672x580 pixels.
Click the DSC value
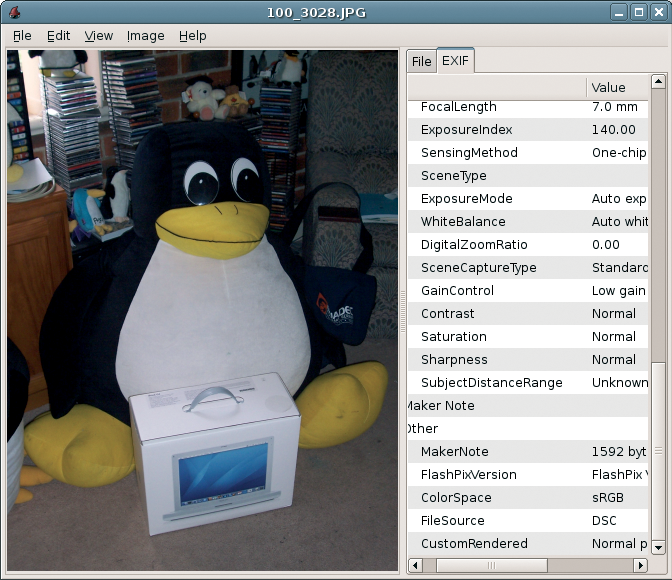click(x=604, y=521)
